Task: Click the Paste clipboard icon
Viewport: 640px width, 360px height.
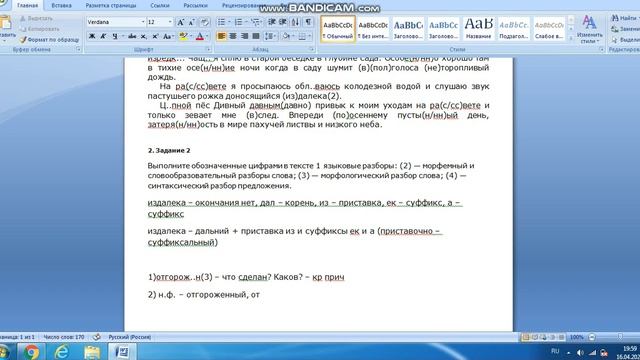Action: pos(5,22)
